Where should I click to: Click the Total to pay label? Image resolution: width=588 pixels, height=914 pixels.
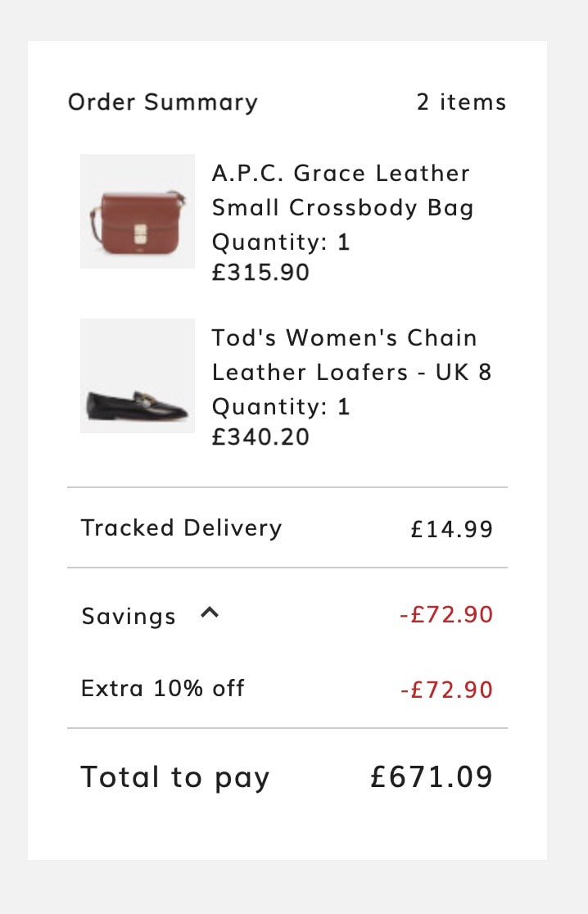pyautogui.click(x=175, y=777)
